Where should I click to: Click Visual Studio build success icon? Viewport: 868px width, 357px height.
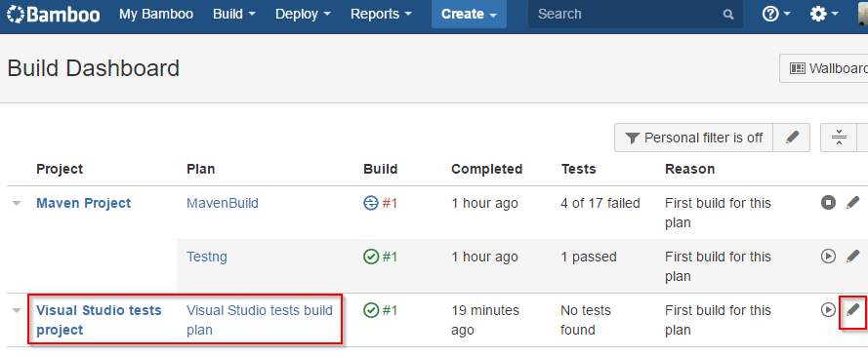370,310
